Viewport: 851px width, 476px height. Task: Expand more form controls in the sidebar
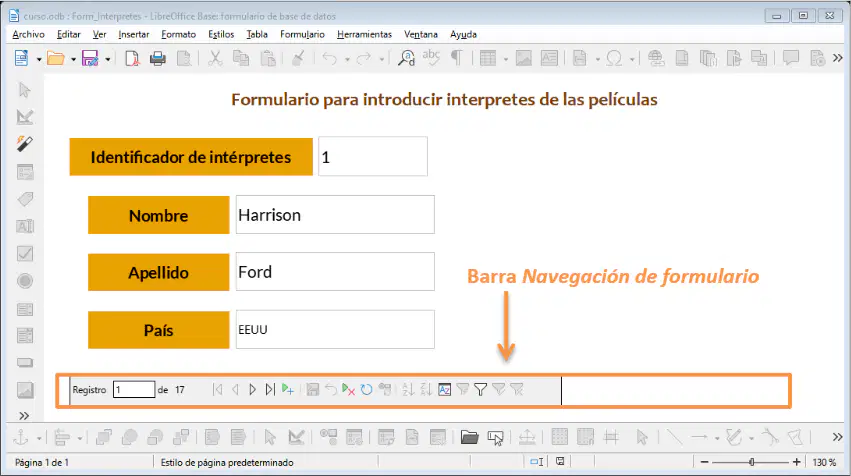pos(24,416)
